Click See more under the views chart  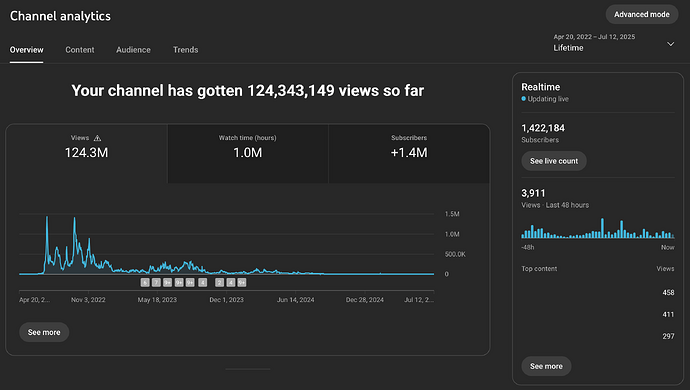[44, 332]
